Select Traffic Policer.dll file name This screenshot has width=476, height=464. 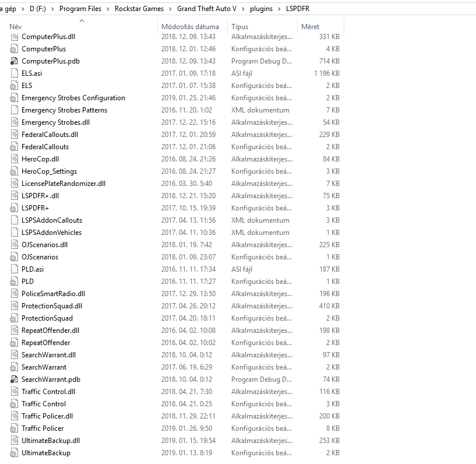pyautogui.click(x=47, y=416)
